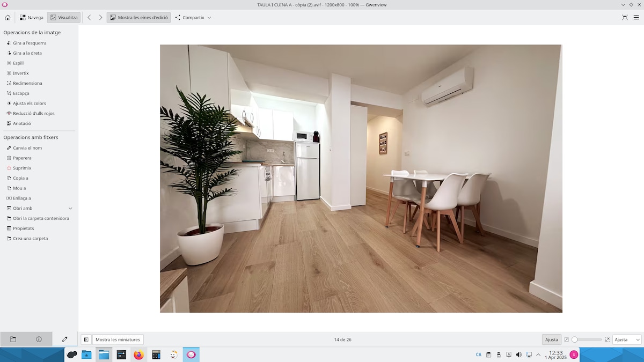Screen dimensions: 644x362
Task: Go to next image arrow
Action: pos(100,18)
